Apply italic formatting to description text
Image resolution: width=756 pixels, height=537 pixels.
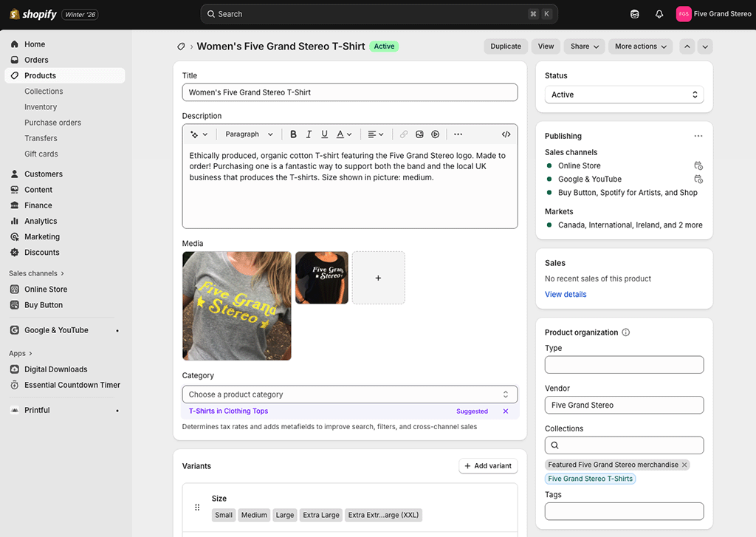tap(309, 134)
